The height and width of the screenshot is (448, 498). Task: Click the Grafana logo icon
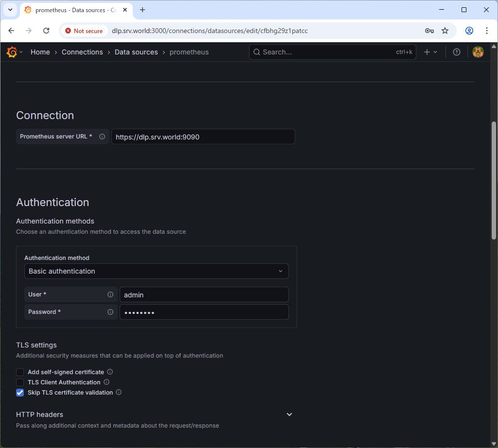(x=12, y=52)
